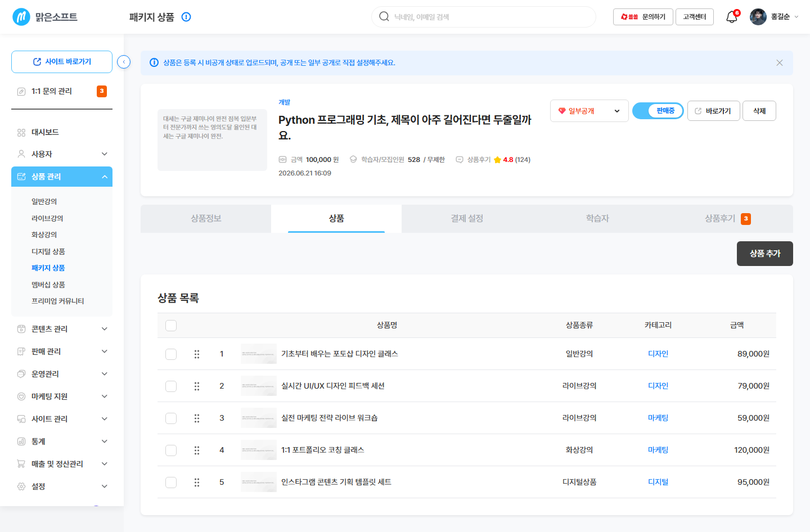
Task: Expand the 사용자 menu chevron
Action: coord(105,154)
